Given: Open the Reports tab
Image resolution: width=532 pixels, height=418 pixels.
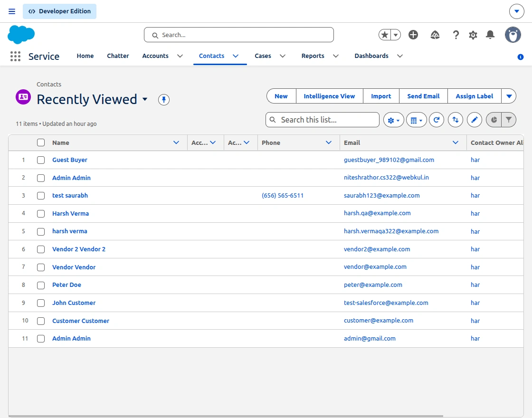Looking at the screenshot, I should point(313,56).
